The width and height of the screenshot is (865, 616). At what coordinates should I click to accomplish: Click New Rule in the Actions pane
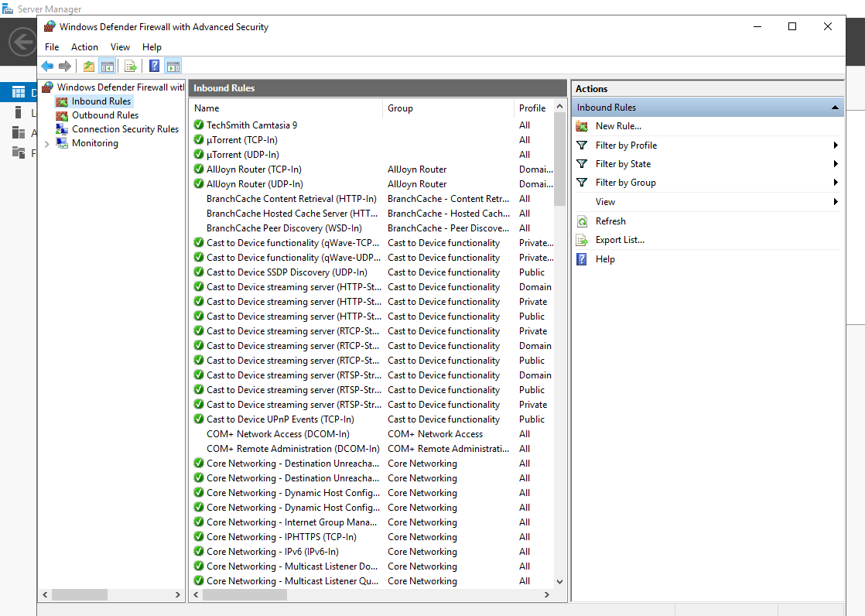point(618,126)
